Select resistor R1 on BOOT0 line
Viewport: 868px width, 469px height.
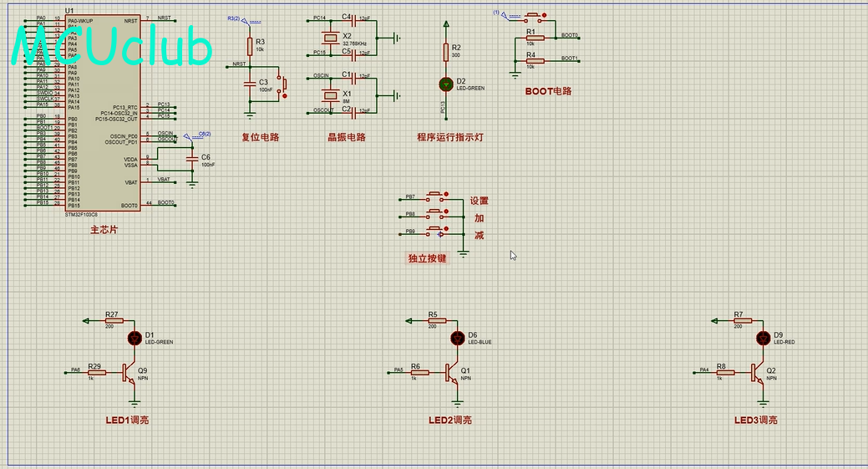point(535,38)
